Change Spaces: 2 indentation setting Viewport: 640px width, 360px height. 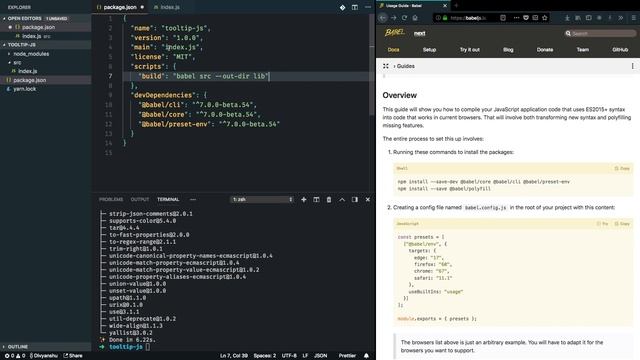(x=264, y=356)
